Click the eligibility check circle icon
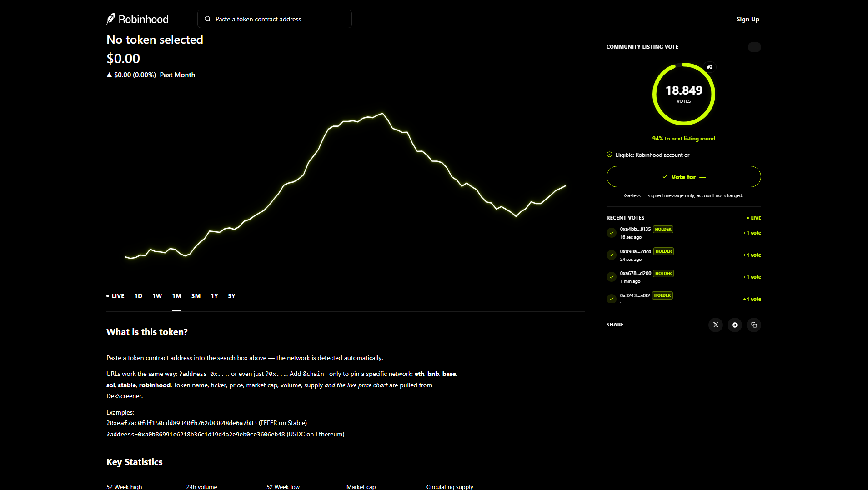Screen dimensions: 868x490 pos(609,155)
